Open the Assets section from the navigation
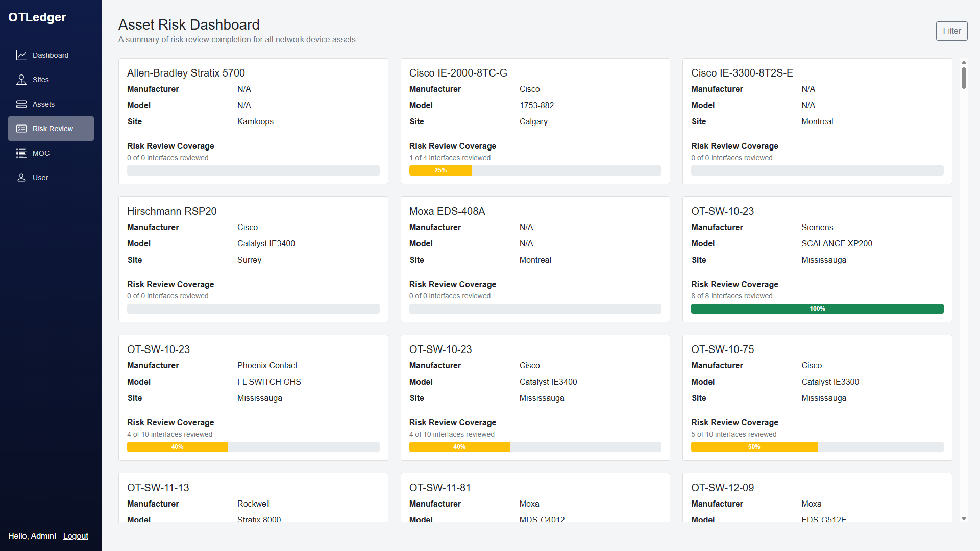The height and width of the screenshot is (551, 980). click(43, 104)
